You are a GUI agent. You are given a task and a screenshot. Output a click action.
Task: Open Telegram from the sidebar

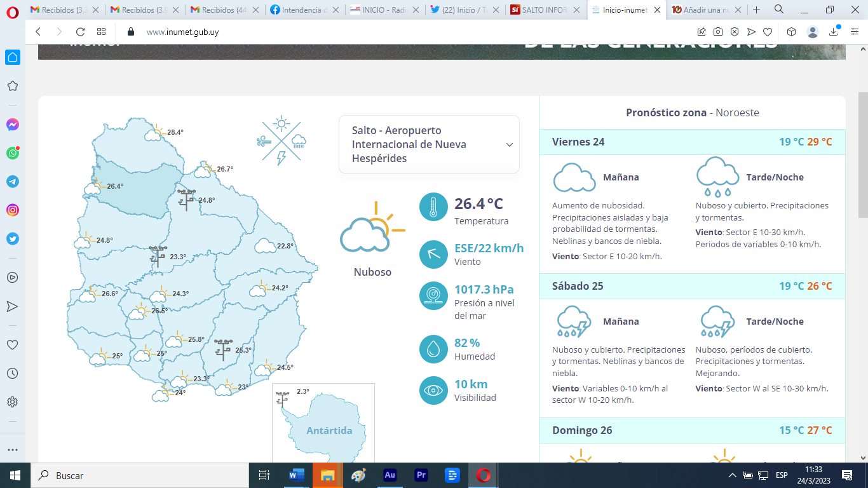click(13, 182)
